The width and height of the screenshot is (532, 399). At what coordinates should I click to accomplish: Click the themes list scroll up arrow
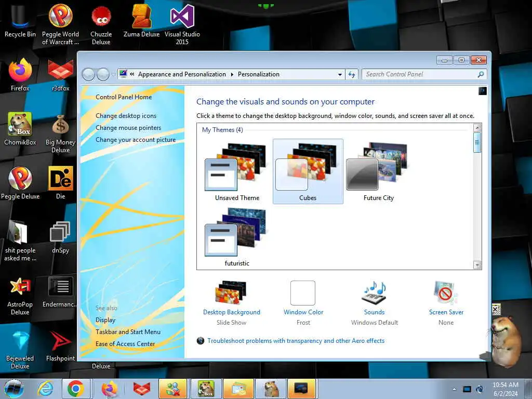(477, 128)
